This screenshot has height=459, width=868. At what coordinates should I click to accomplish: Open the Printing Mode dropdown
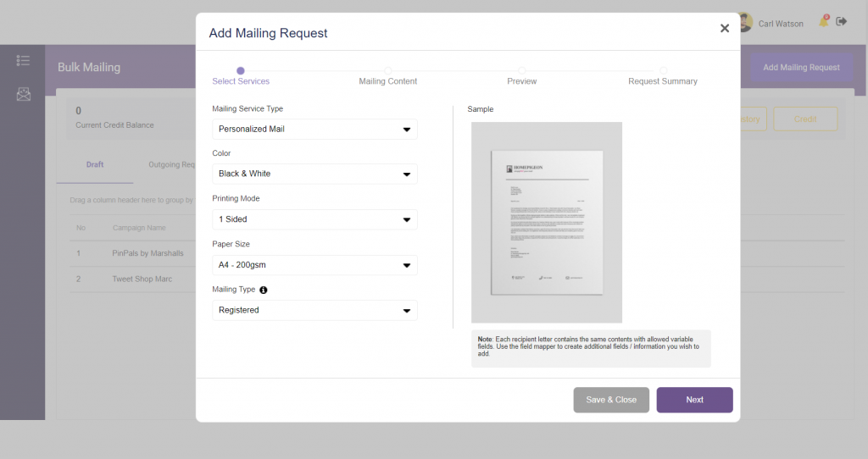click(x=314, y=219)
